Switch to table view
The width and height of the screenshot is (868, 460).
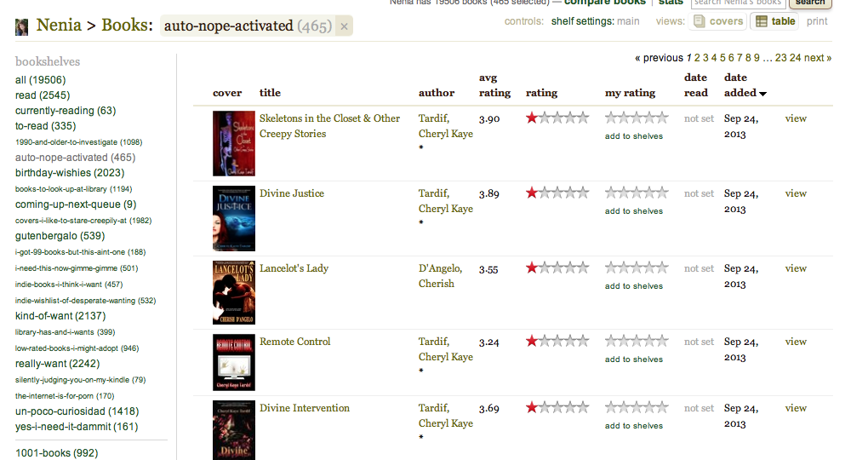pyautogui.click(x=774, y=21)
